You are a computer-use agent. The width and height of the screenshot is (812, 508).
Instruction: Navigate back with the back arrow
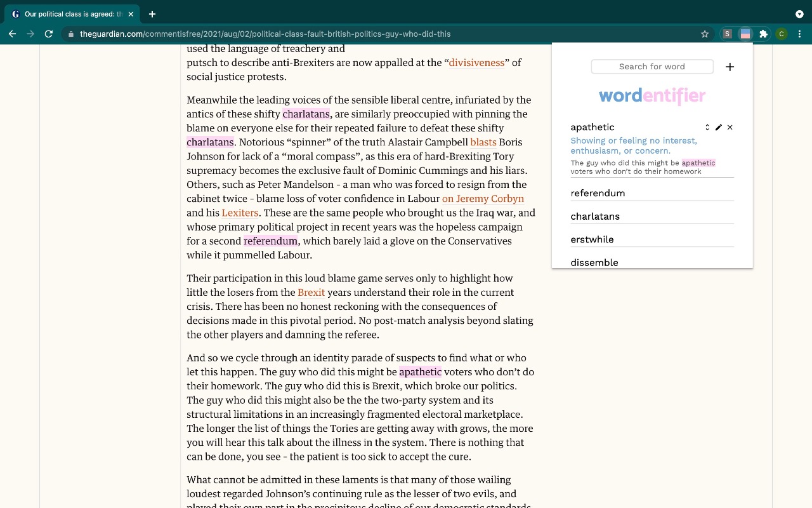pyautogui.click(x=12, y=34)
